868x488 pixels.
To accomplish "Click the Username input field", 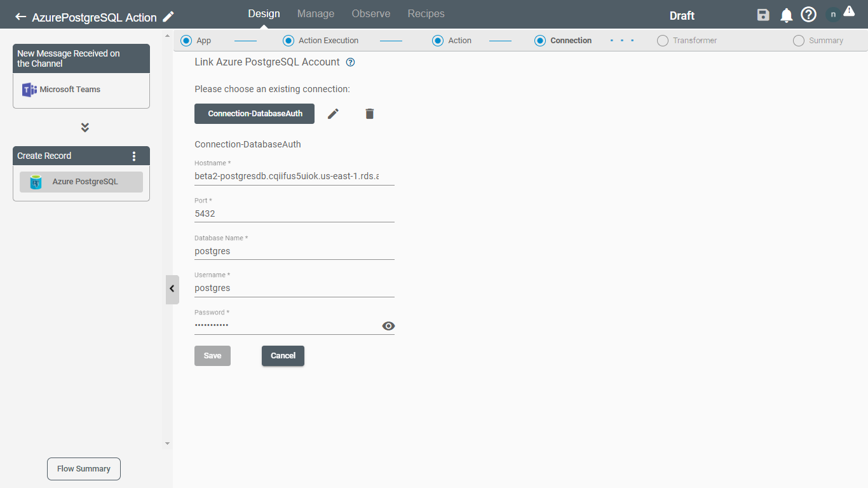I will (294, 288).
